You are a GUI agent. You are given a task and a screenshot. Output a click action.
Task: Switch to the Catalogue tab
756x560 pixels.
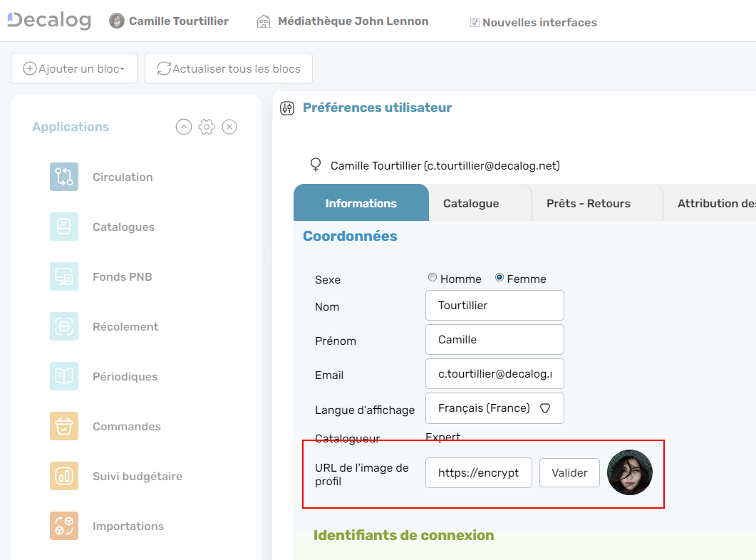(x=470, y=202)
